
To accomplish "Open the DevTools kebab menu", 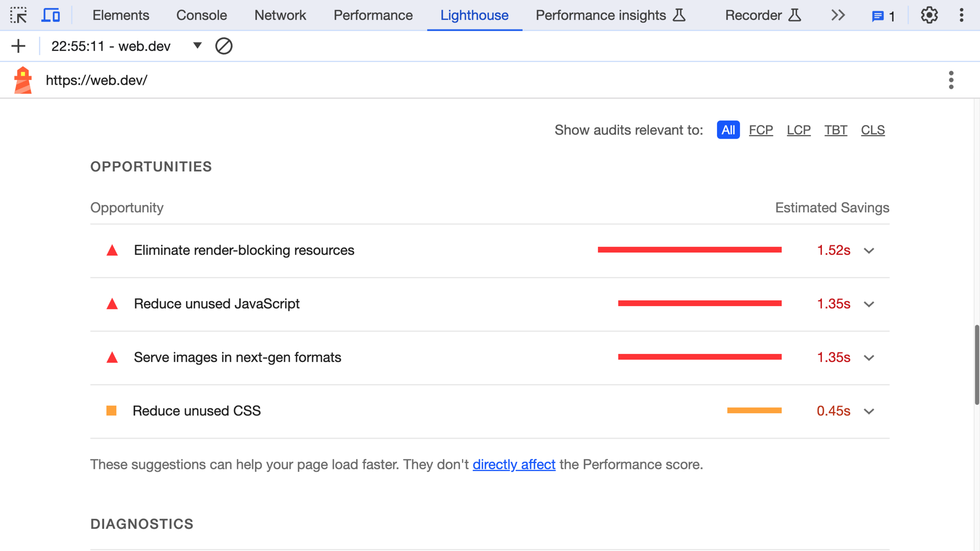I will pos(961,16).
